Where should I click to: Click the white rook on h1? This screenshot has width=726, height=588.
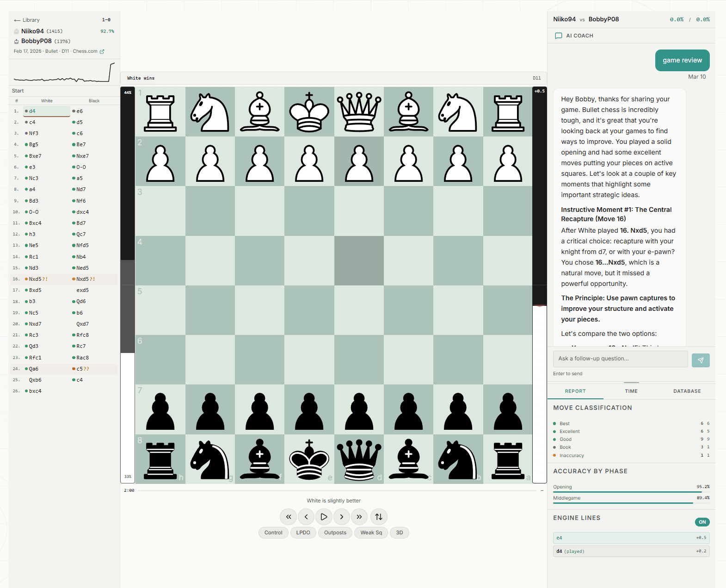click(x=160, y=111)
